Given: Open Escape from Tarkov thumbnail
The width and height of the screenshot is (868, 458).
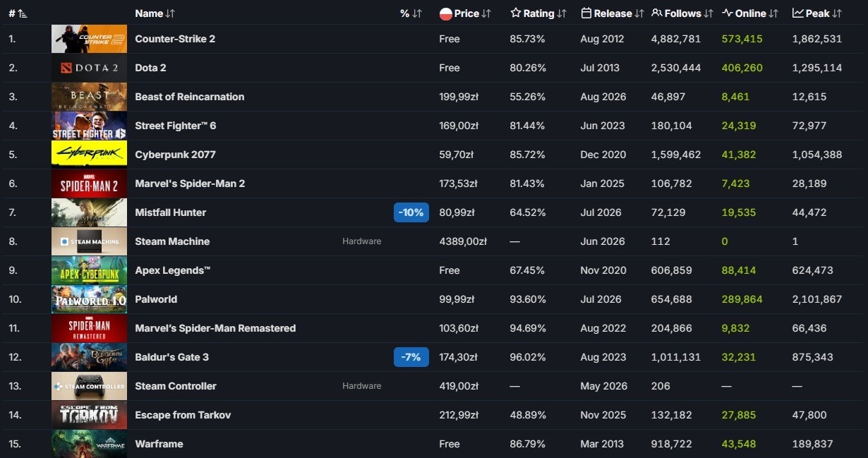Looking at the screenshot, I should pyautogui.click(x=89, y=415).
